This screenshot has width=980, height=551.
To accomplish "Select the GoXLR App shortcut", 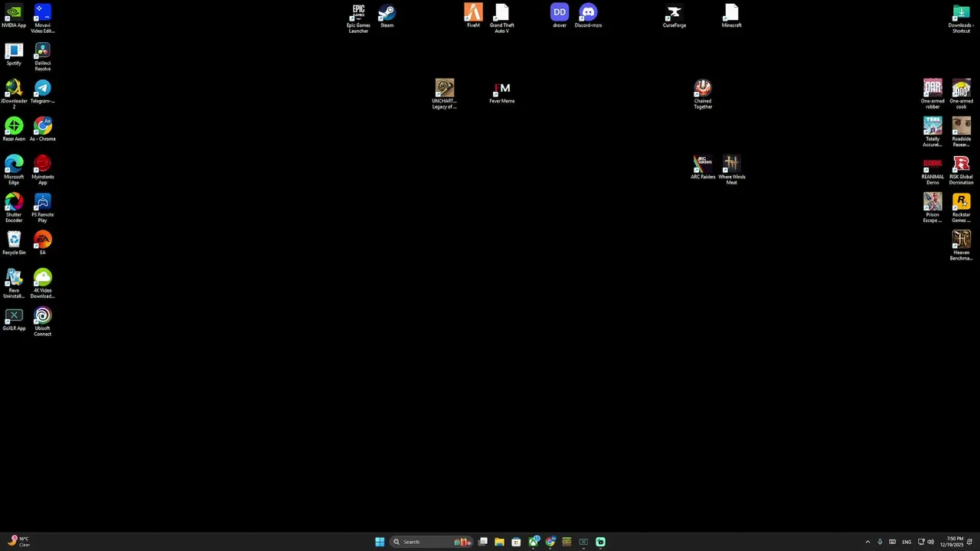I will tap(14, 319).
